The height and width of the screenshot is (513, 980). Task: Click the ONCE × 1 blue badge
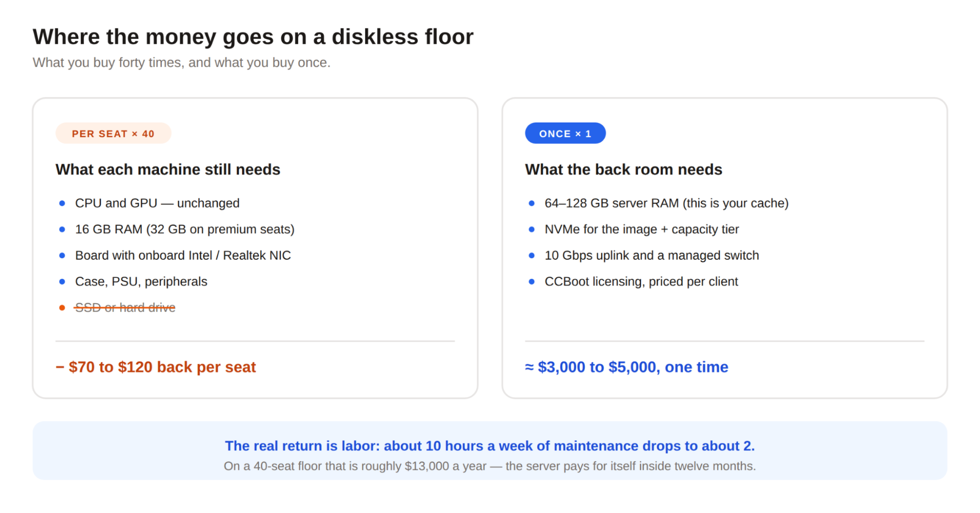click(565, 133)
